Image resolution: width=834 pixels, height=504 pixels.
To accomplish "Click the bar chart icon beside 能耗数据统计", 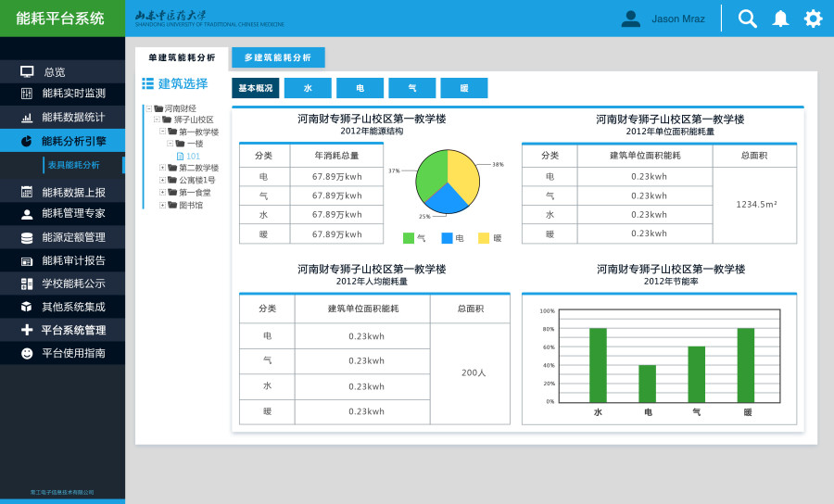I will pos(27,118).
